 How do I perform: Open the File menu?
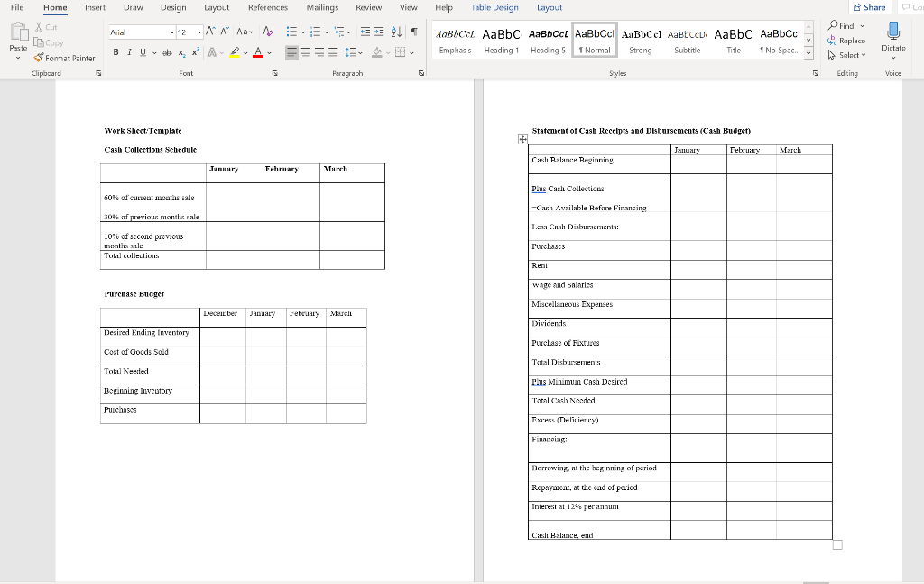click(x=17, y=7)
